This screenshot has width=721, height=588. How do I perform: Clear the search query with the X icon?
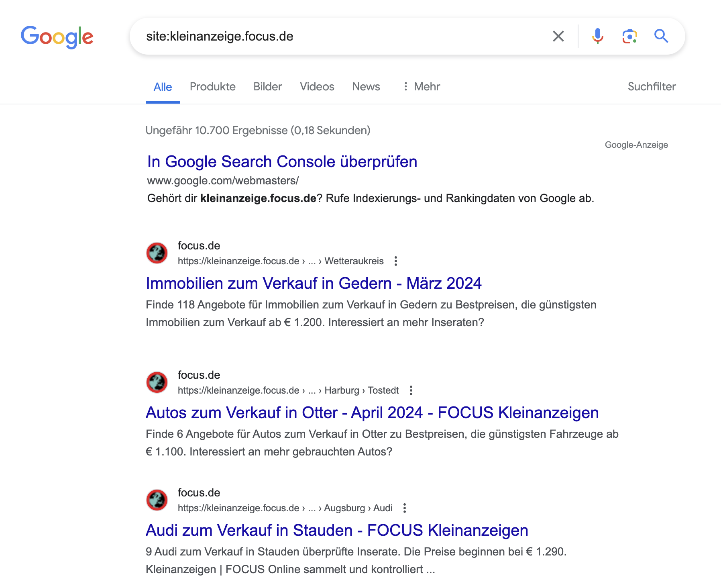click(x=558, y=36)
